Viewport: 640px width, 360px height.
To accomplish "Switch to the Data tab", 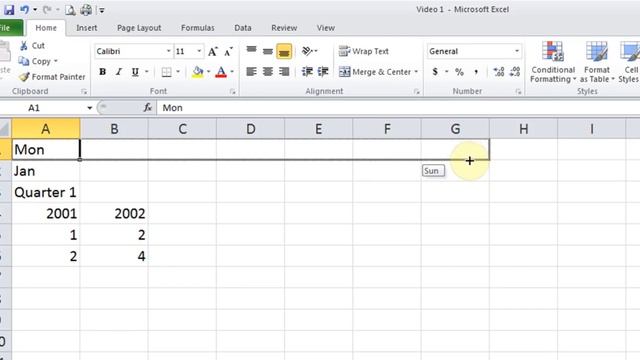I will pyautogui.click(x=242, y=28).
